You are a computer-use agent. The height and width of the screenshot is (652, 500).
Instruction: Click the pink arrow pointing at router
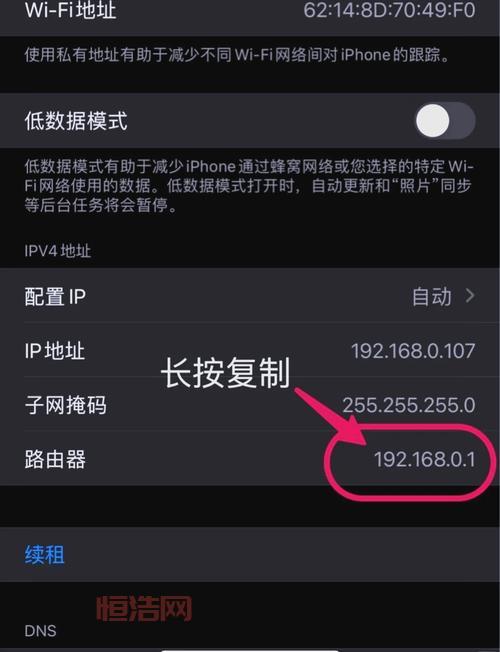coord(331,417)
